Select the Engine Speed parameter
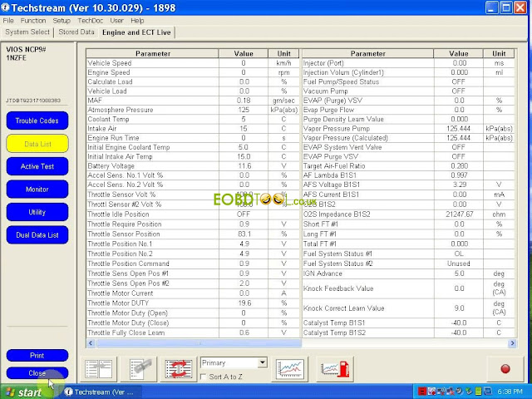 coord(109,72)
